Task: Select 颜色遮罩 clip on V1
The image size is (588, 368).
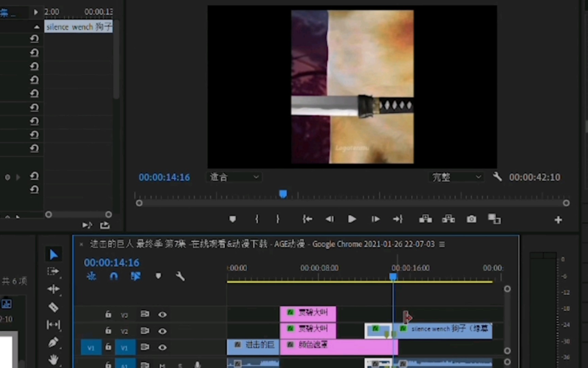Action: (x=339, y=347)
